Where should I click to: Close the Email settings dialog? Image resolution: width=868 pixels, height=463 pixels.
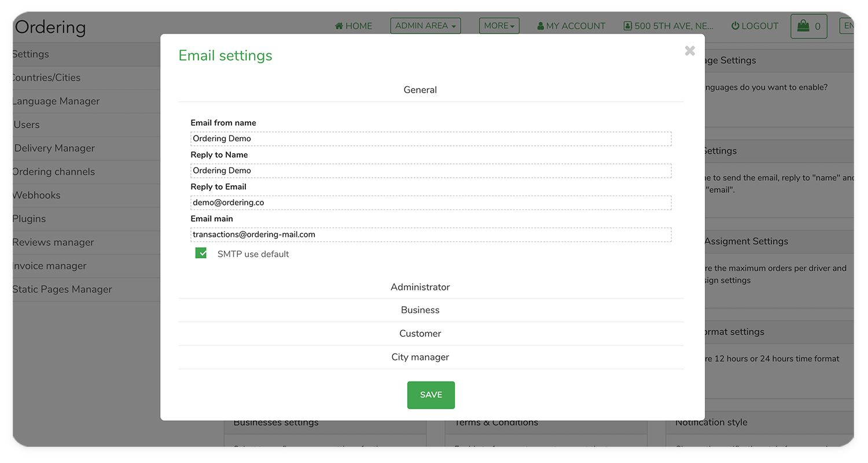pos(690,51)
